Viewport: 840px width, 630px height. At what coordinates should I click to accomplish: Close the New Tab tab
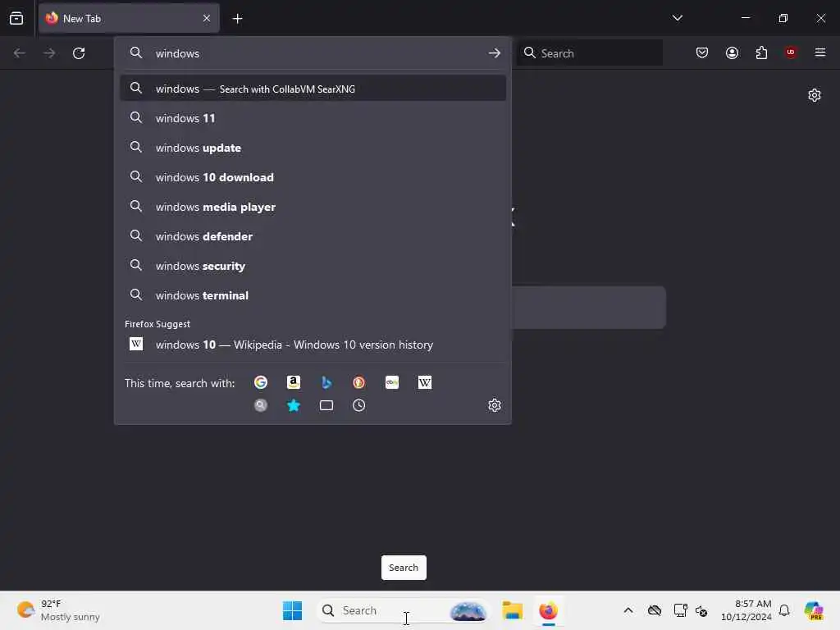[x=207, y=18]
